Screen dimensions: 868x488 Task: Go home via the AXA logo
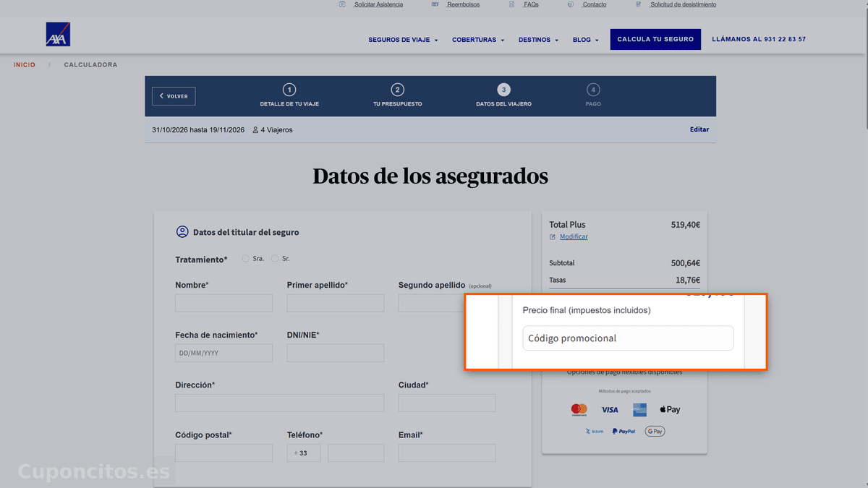pos(58,35)
